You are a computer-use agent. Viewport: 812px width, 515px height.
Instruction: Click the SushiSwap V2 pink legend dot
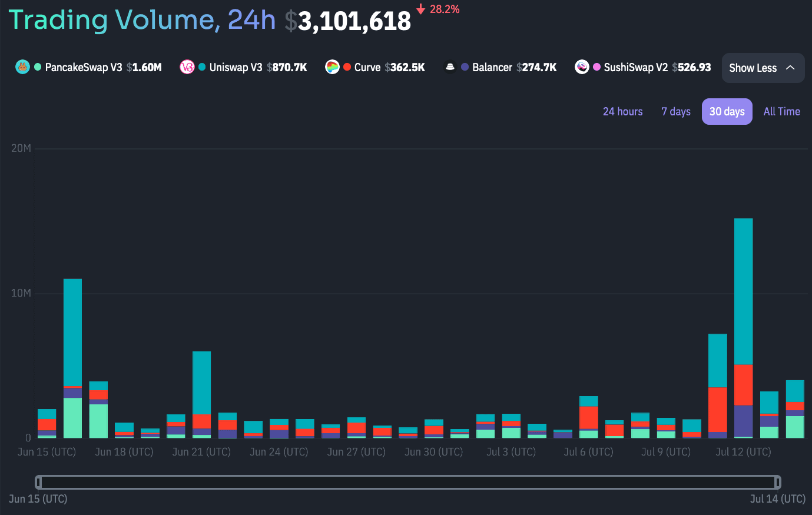point(596,67)
